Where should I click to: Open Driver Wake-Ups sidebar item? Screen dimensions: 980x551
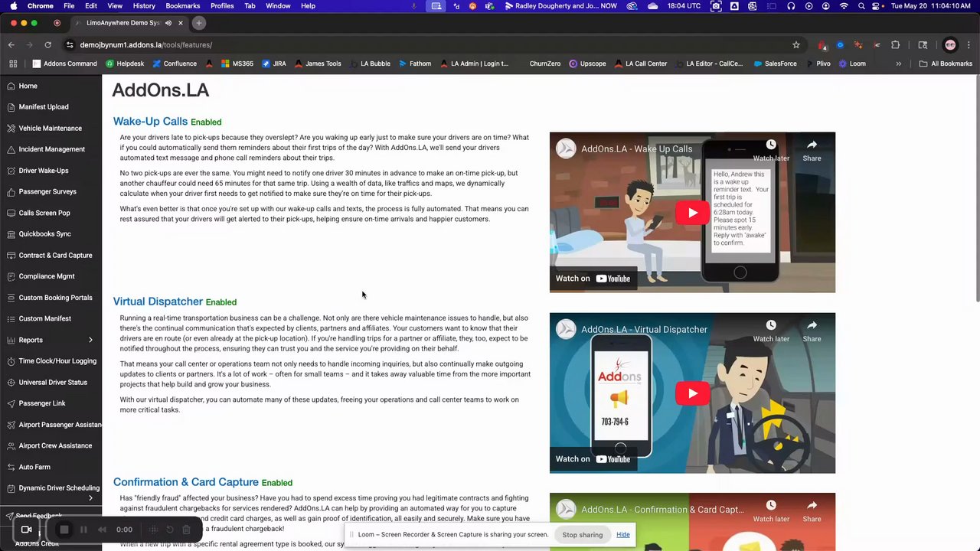(x=44, y=171)
